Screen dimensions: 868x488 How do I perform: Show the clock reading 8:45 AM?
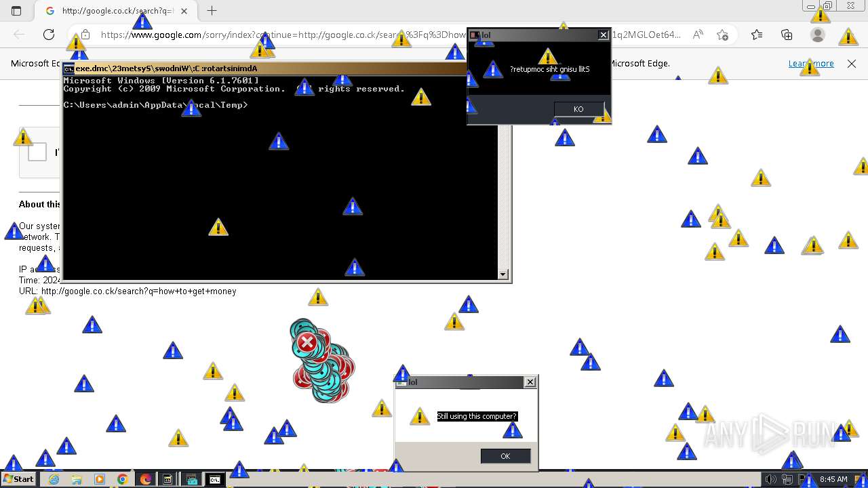click(x=833, y=479)
